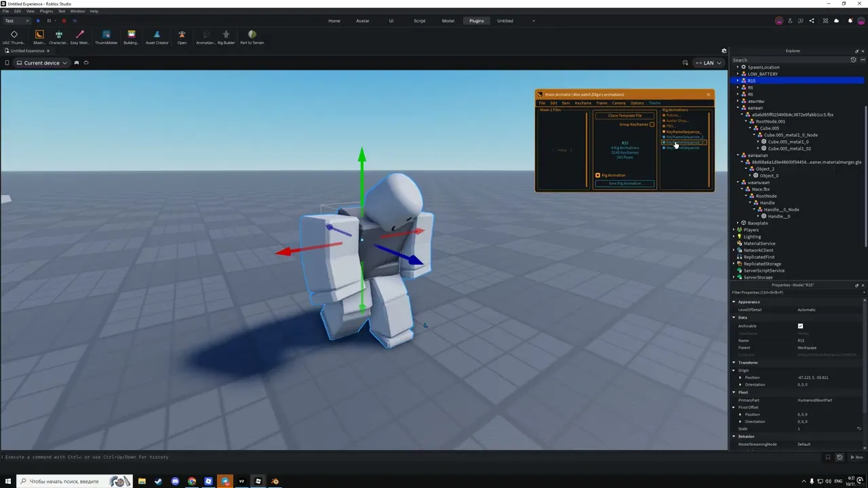
Task: Click the Filter Properties field
Action: click(797, 293)
